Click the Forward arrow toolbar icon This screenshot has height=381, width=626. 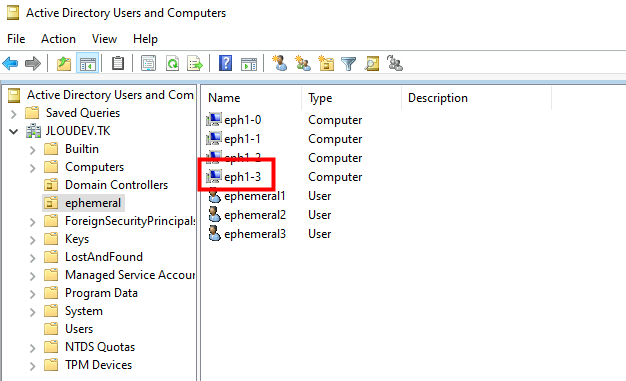pyautogui.click(x=33, y=63)
